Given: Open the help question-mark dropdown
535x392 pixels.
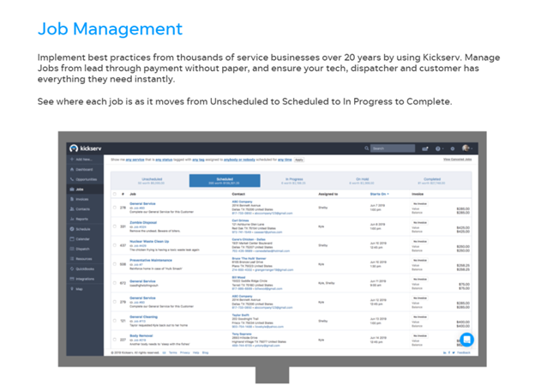Looking at the screenshot, I should pyautogui.click(x=439, y=148).
